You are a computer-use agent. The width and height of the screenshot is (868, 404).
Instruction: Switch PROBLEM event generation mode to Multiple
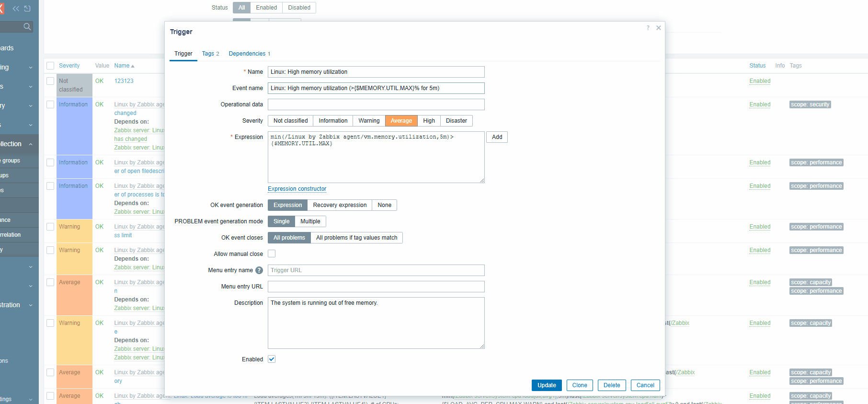pos(310,221)
